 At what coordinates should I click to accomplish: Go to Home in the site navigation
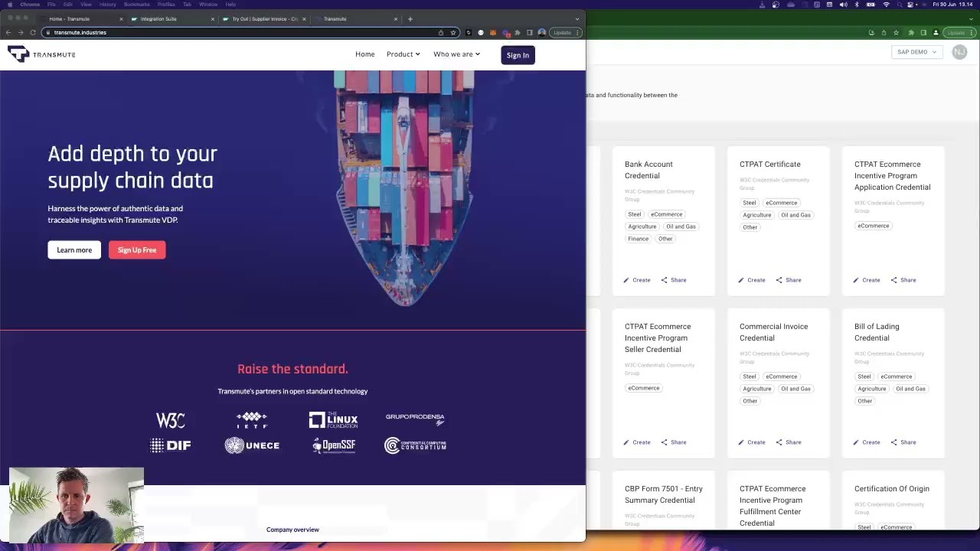coord(365,54)
